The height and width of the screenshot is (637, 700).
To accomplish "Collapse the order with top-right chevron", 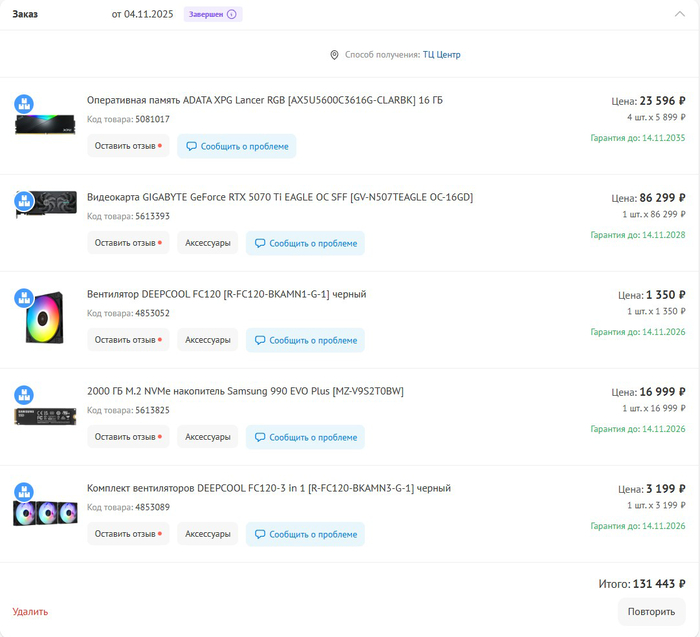I will 680,14.
